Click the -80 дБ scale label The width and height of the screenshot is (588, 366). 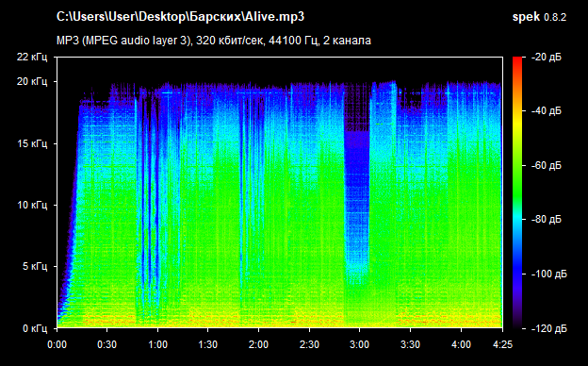click(547, 219)
